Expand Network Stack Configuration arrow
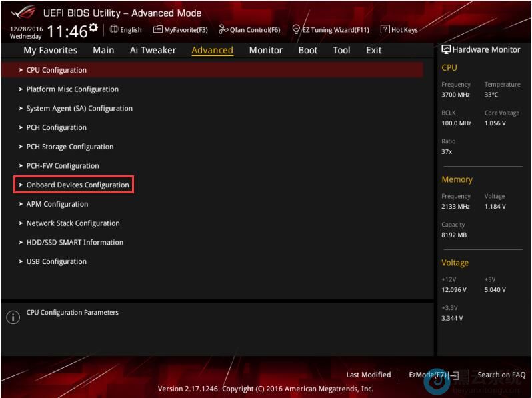 (x=21, y=223)
